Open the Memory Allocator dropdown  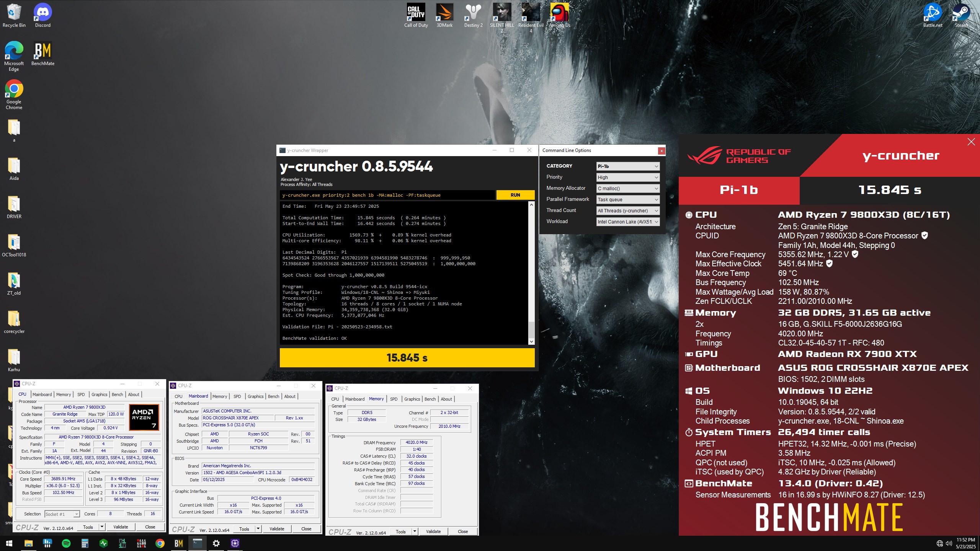click(x=628, y=188)
